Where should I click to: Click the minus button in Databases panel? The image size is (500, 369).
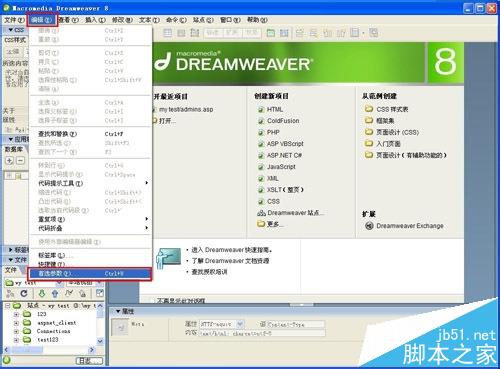pyautogui.click(x=20, y=161)
